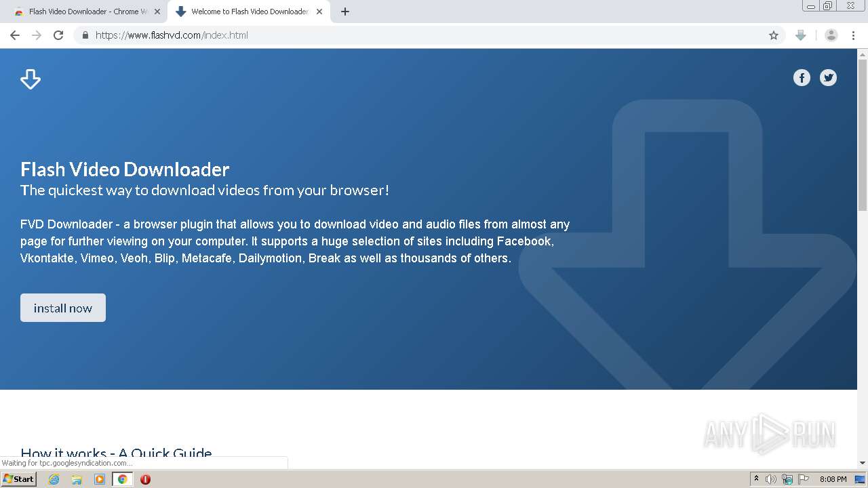This screenshot has height=488, width=868.
Task: Click the page scrollbar down arrow
Action: tap(863, 463)
